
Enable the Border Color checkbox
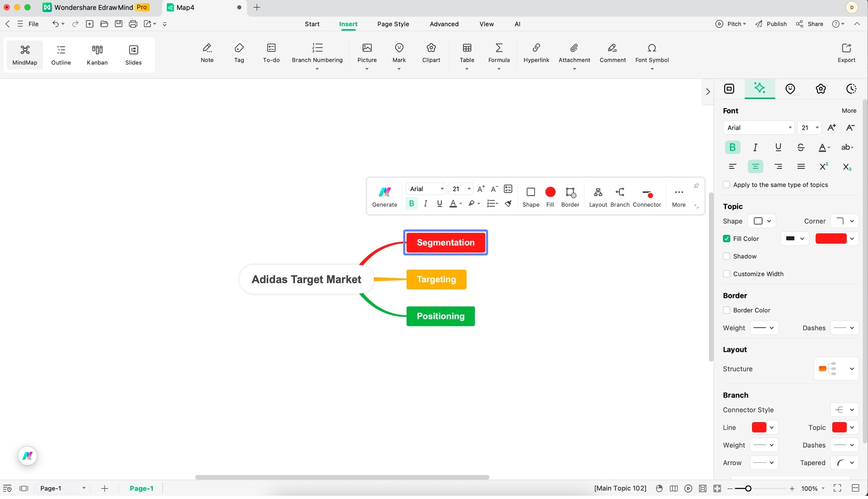coord(726,310)
